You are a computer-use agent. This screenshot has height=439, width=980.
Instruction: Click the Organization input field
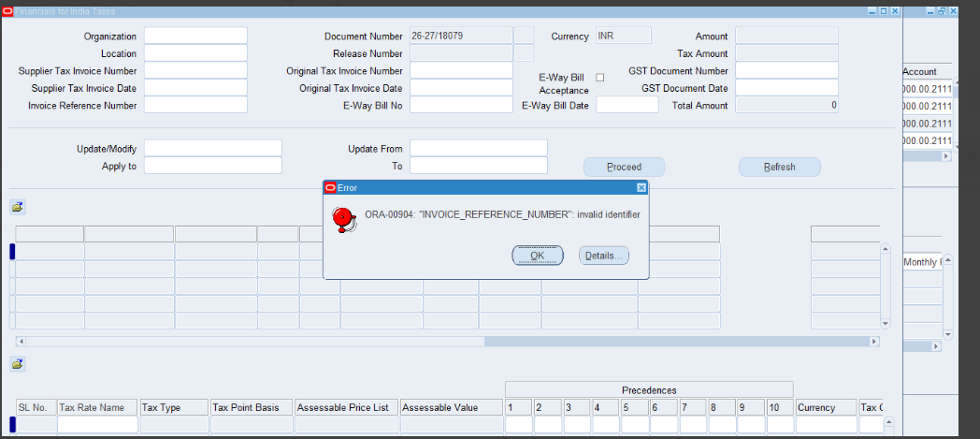point(195,36)
